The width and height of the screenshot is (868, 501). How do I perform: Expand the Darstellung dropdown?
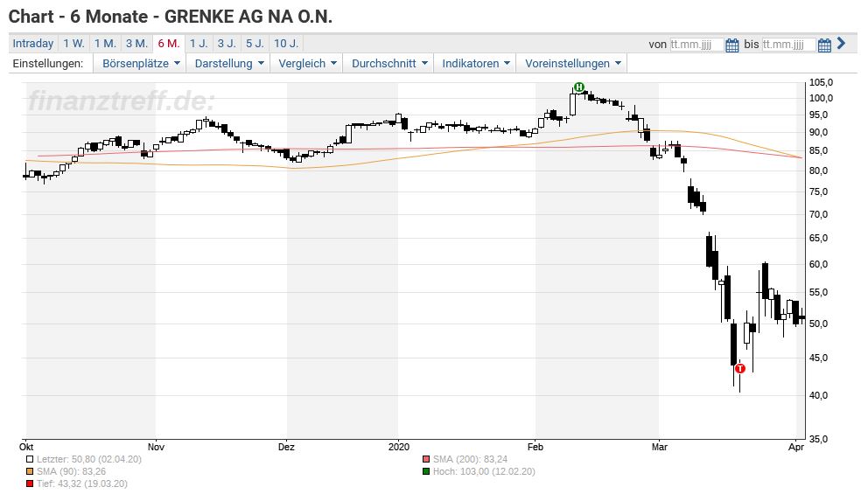(x=229, y=64)
